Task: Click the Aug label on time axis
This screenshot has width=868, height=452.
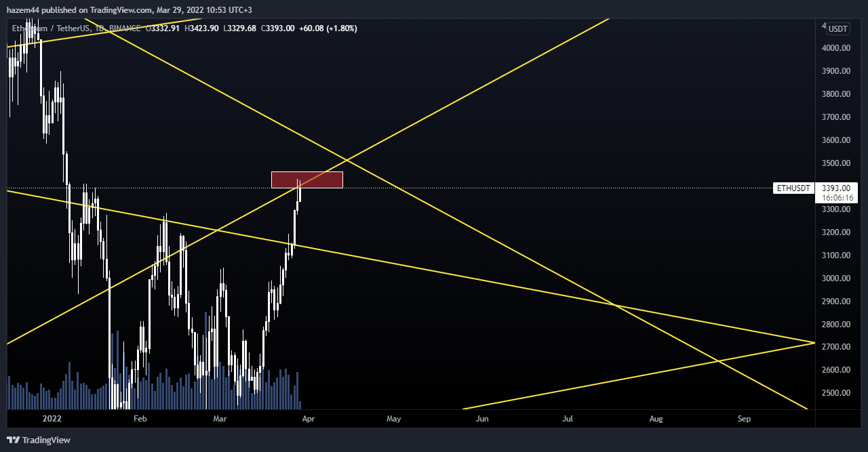Action: [x=656, y=419]
